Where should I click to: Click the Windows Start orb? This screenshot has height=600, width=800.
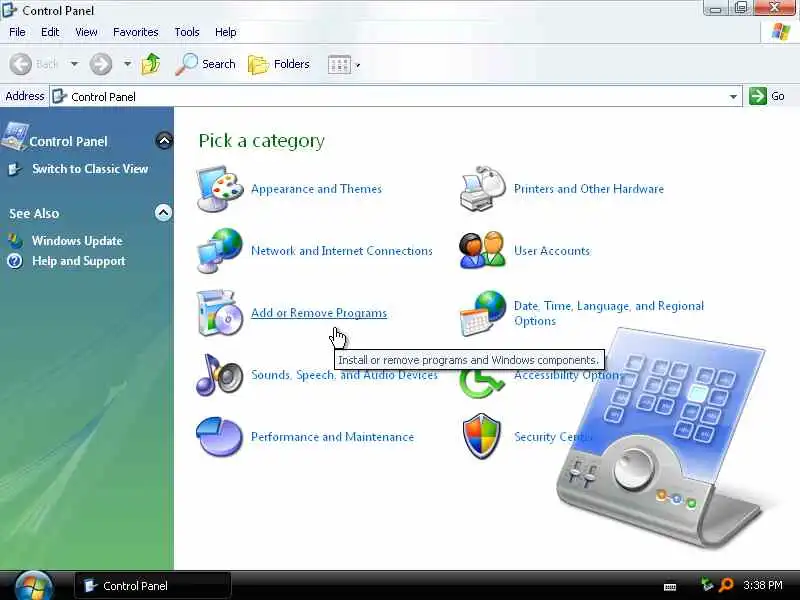click(34, 586)
